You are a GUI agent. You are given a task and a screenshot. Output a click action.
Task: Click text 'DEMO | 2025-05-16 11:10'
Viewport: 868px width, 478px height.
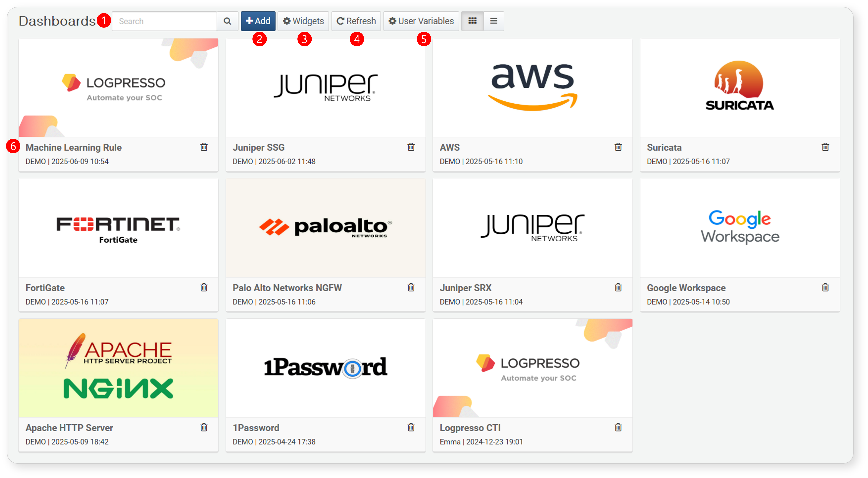[481, 162]
